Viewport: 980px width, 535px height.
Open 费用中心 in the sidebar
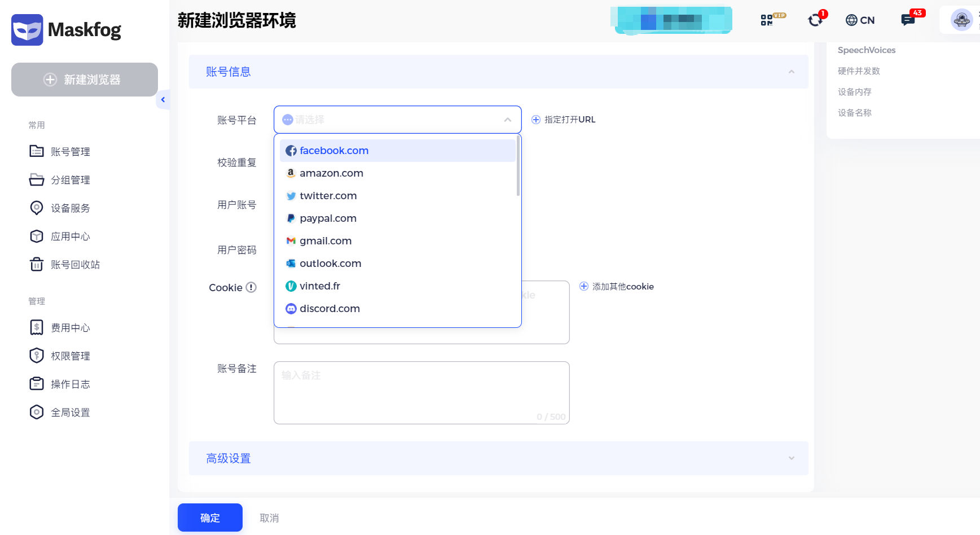pos(71,327)
